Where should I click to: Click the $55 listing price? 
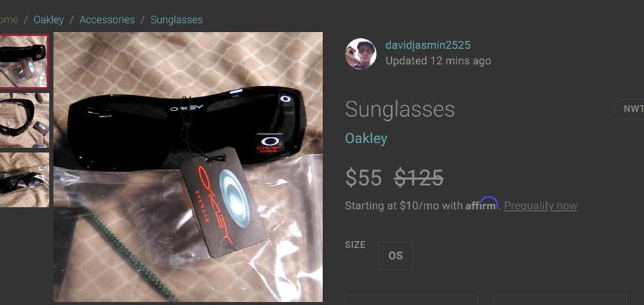click(363, 178)
